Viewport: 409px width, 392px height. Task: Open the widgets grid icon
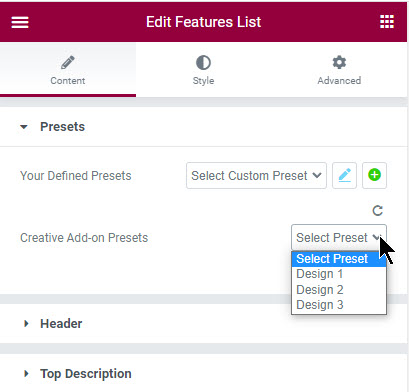coord(387,22)
